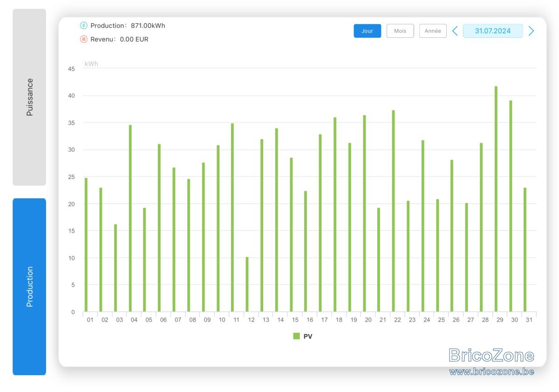The height and width of the screenshot is (392, 559).
Task: Click the tallest bar for day 29
Action: pyautogui.click(x=496, y=199)
